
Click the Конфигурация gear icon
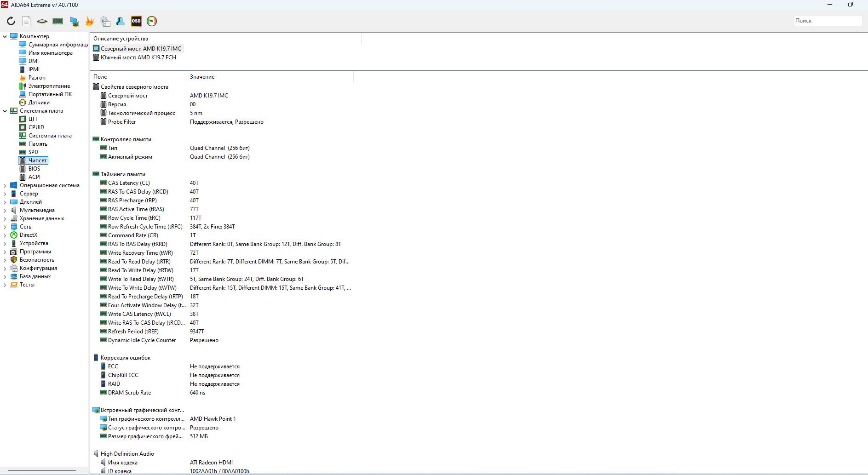(x=14, y=268)
